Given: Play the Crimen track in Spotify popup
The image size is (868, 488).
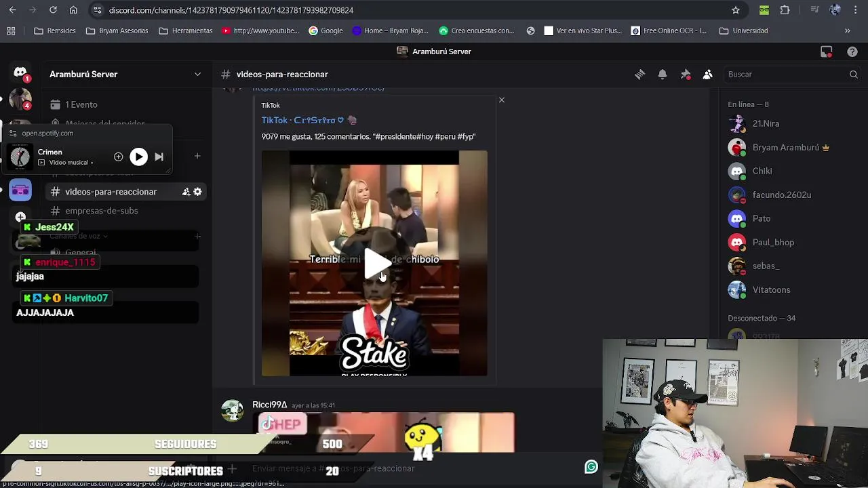Looking at the screenshot, I should click(x=138, y=157).
